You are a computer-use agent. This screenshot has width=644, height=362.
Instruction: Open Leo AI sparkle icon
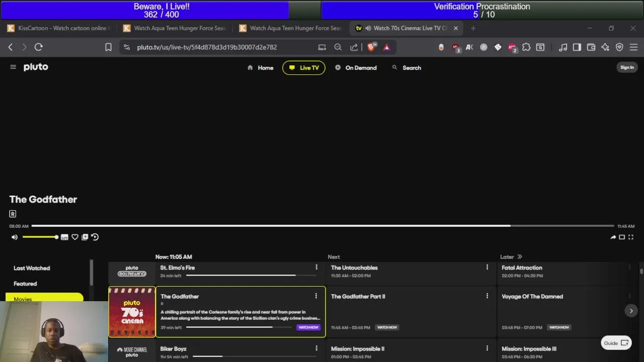click(x=605, y=47)
